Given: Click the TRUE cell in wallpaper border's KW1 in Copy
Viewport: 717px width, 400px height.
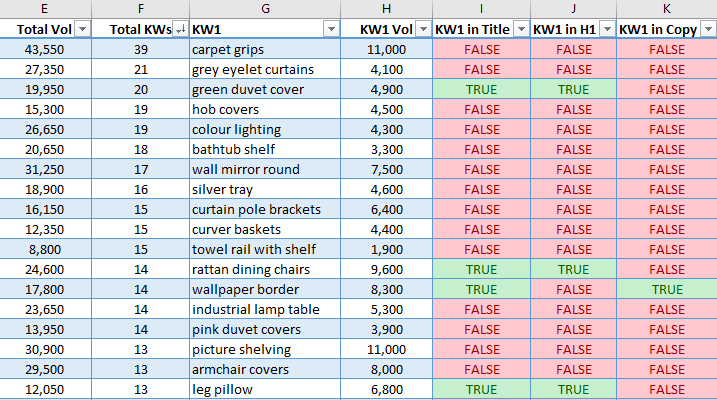Looking at the screenshot, I should (666, 289).
